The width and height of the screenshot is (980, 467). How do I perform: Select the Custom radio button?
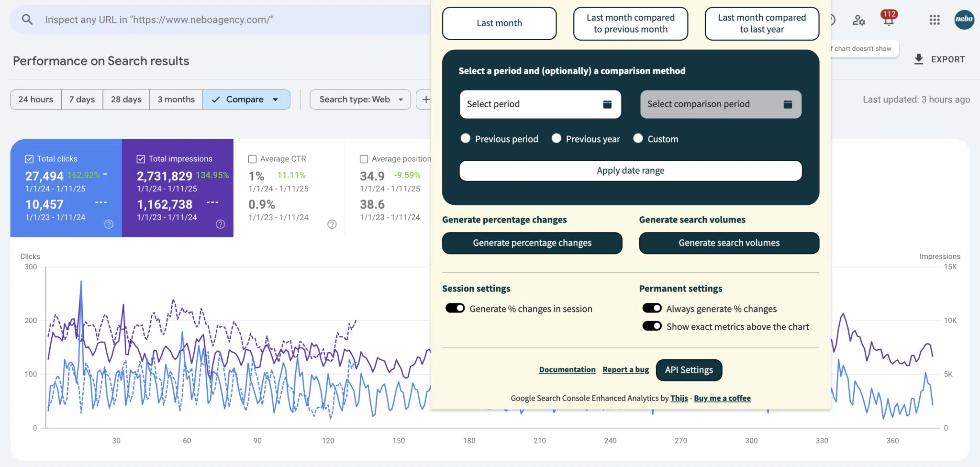[x=638, y=138]
